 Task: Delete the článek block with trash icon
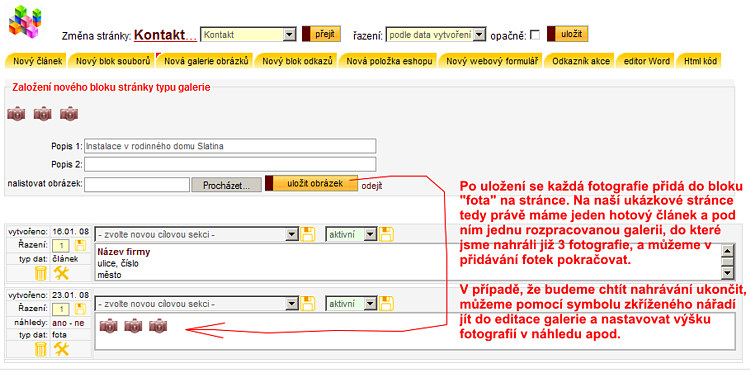41,273
